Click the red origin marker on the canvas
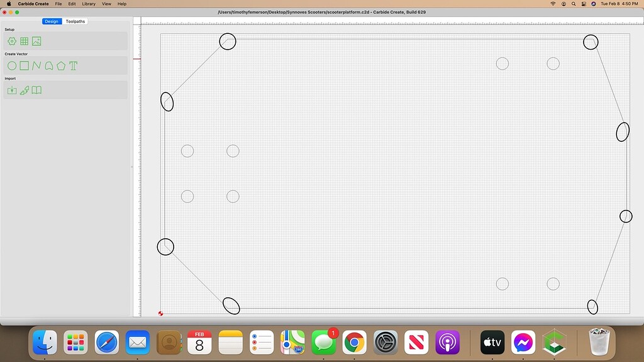Viewport: 644px width, 362px height. point(160,314)
